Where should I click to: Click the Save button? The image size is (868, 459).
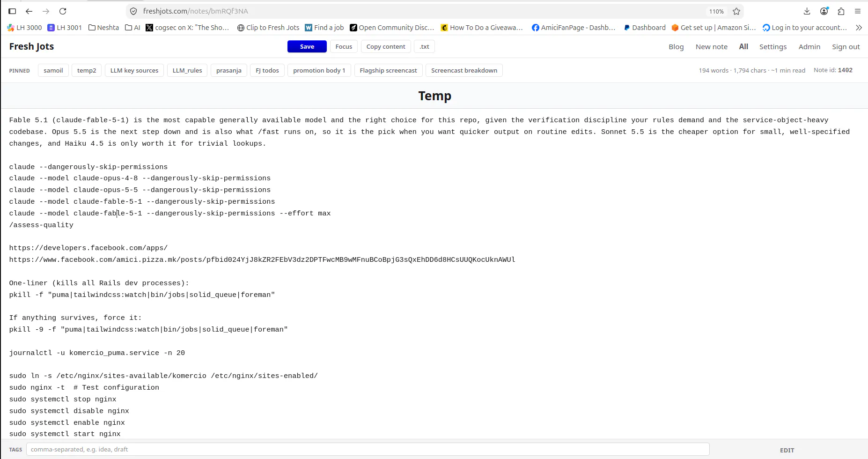pyautogui.click(x=307, y=46)
